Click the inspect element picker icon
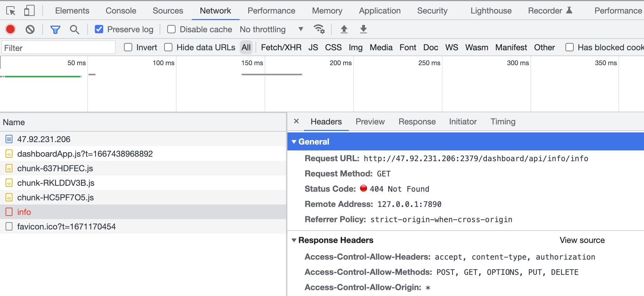 pos(11,11)
